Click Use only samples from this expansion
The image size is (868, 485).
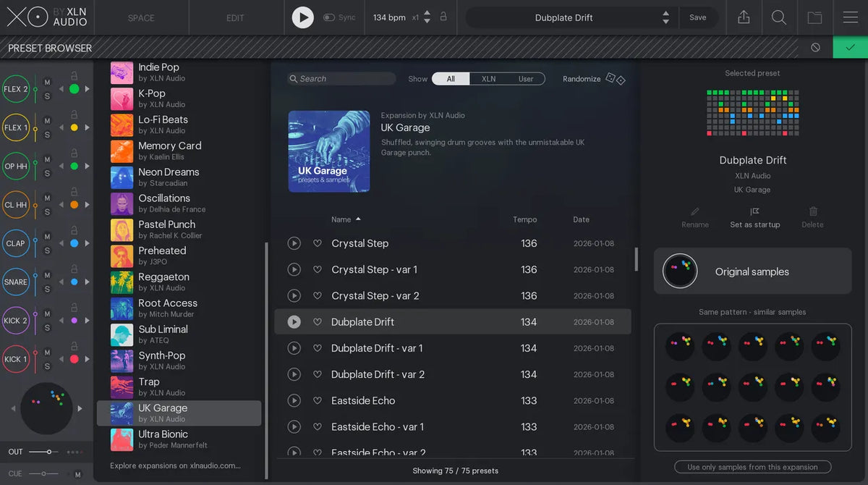tap(752, 467)
